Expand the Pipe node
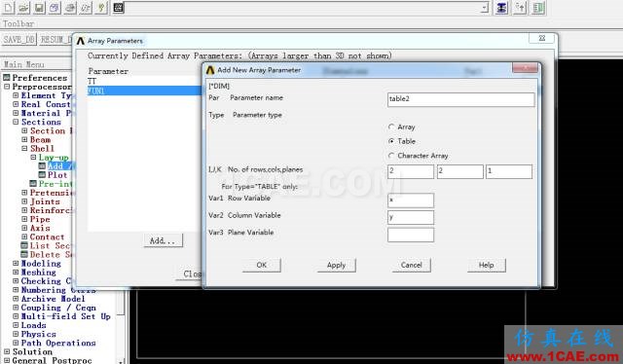The height and width of the screenshot is (364, 623). (24, 219)
